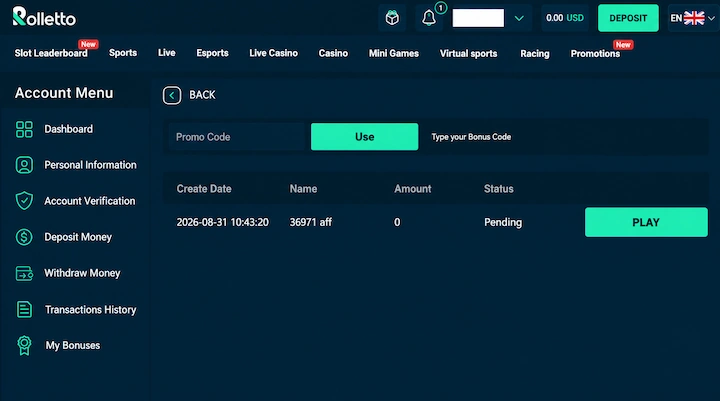Open Personal Information page
The width and height of the screenshot is (720, 401).
(x=90, y=165)
